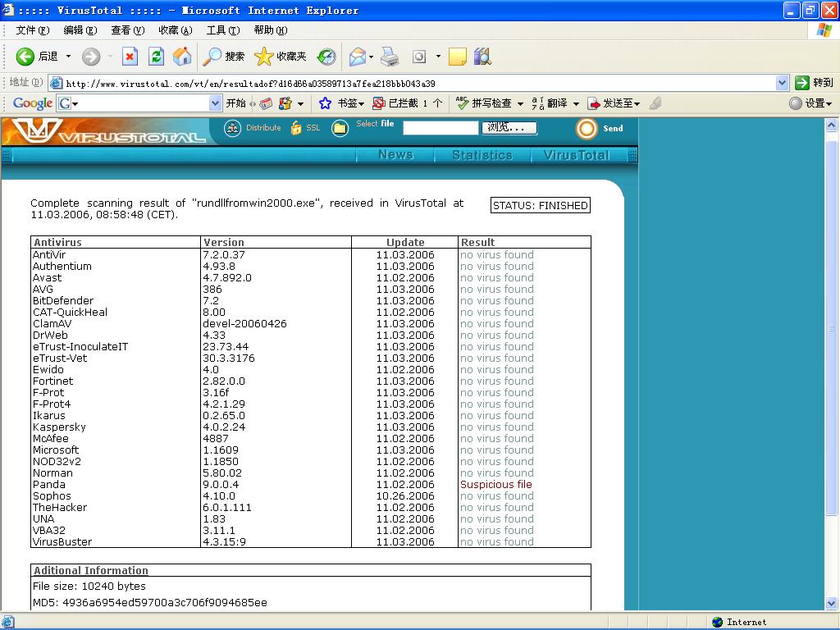
Task: Click the page vertical scrollbar thumb
Action: (831, 328)
